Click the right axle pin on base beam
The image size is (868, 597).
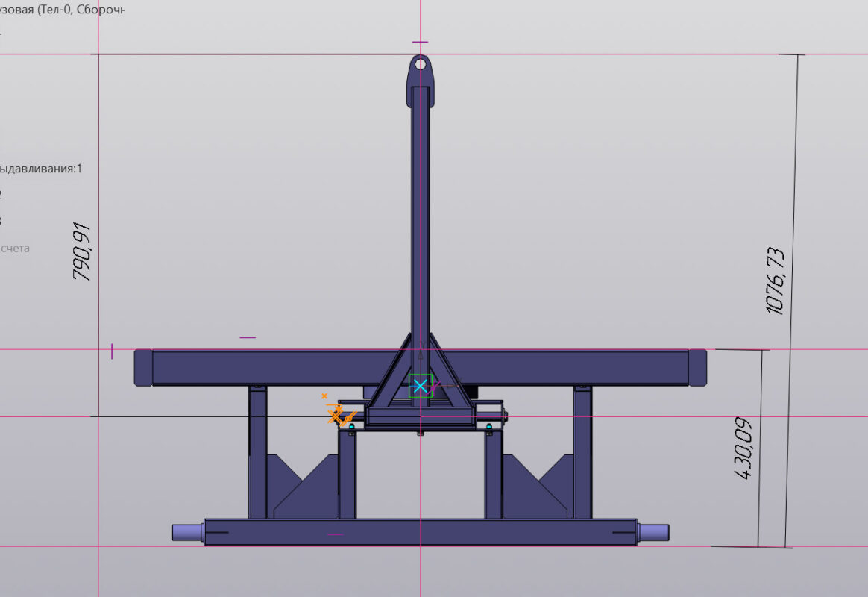point(653,532)
